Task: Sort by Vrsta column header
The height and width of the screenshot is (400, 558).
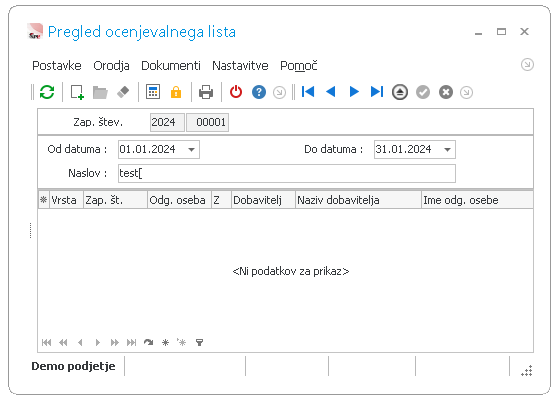Action: click(66, 200)
